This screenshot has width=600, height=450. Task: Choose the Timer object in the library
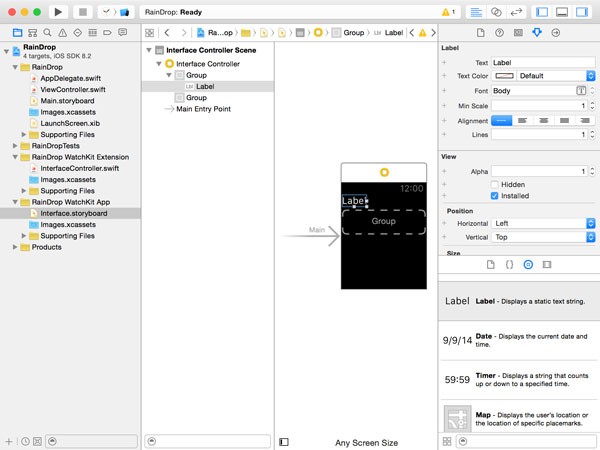coord(519,380)
